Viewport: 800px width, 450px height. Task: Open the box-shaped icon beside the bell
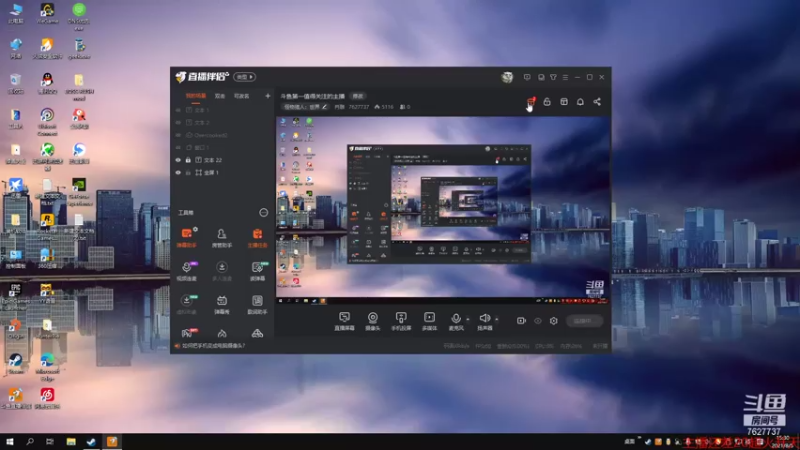pyautogui.click(x=564, y=102)
